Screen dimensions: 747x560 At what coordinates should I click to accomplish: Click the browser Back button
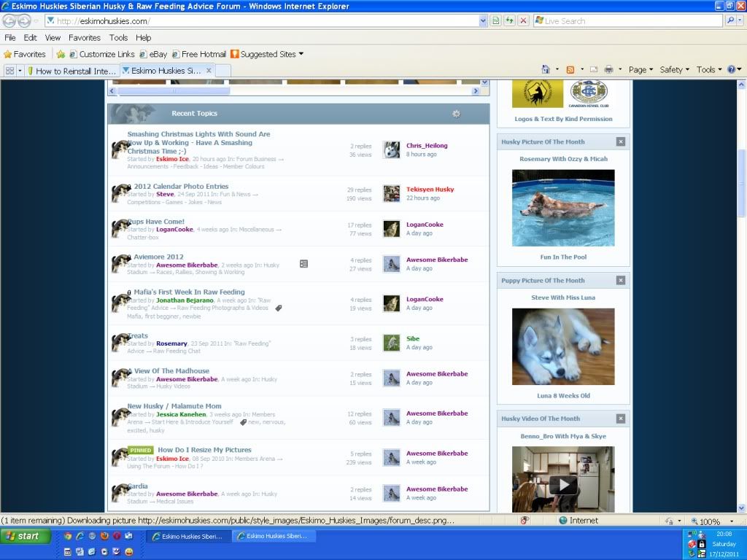coord(9,21)
